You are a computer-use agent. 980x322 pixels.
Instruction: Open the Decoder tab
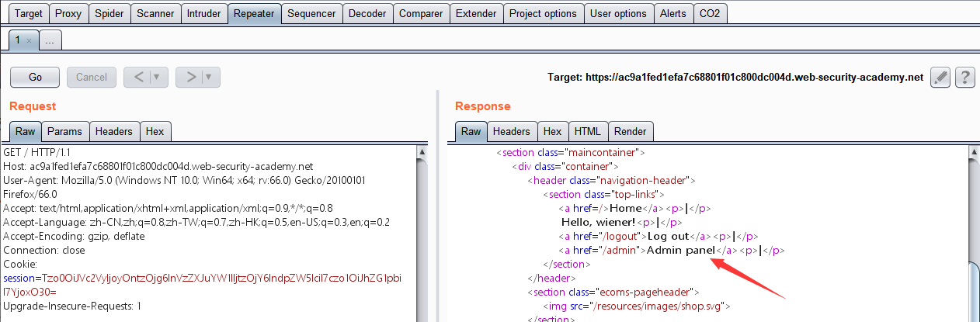[367, 13]
